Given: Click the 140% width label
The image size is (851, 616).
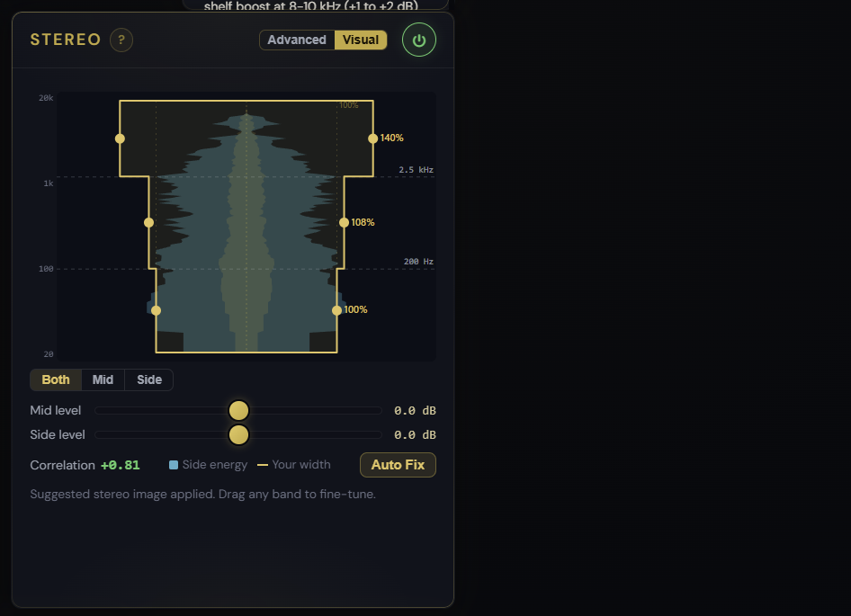Looking at the screenshot, I should click(392, 138).
